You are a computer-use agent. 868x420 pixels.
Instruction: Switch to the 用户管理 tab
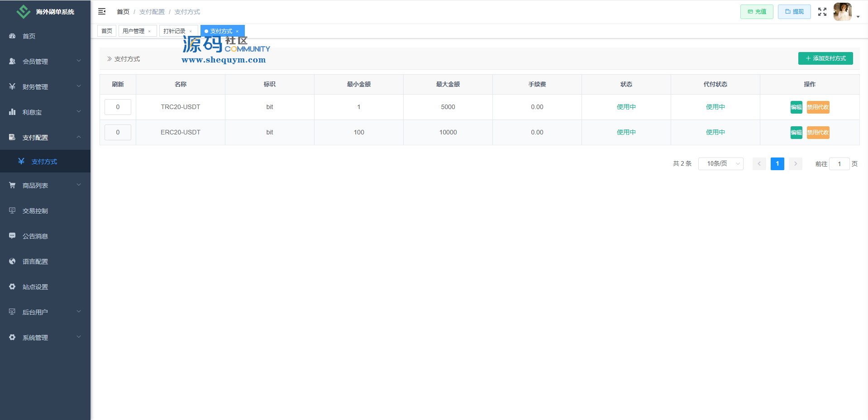pos(134,31)
